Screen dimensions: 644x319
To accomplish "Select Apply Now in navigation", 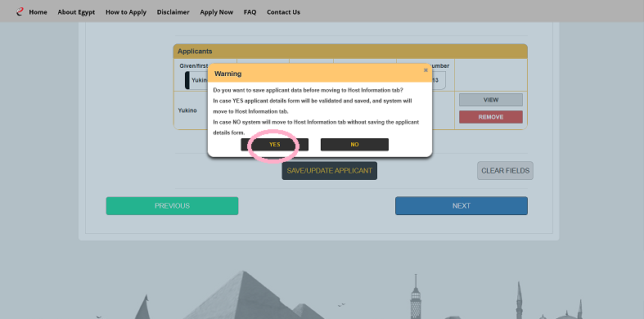I will 217,12.
